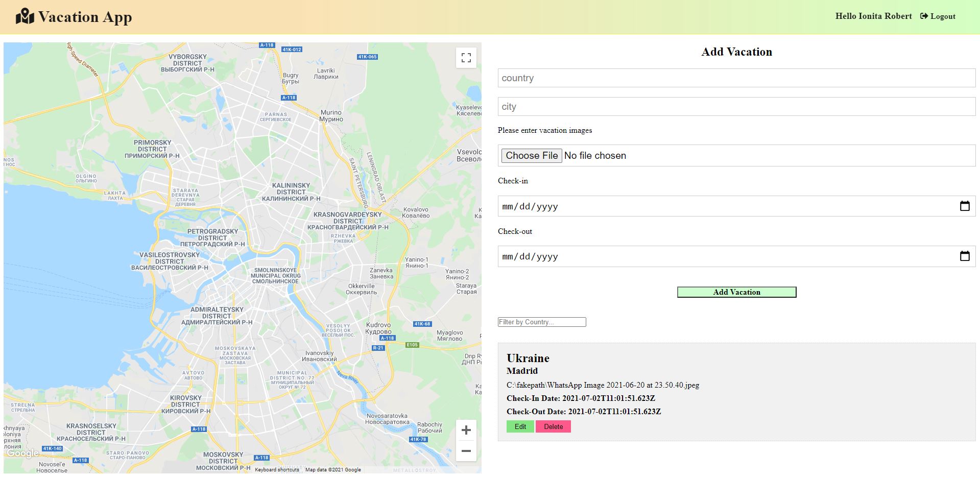Image resolution: width=980 pixels, height=477 pixels.
Task: Click Admiralteysky District label on map
Action: tap(217, 316)
